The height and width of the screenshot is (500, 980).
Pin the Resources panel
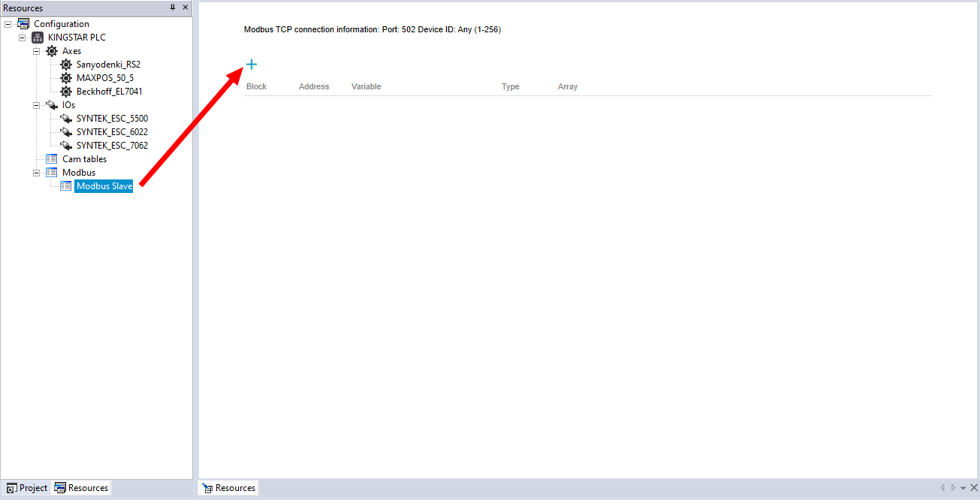pyautogui.click(x=173, y=8)
